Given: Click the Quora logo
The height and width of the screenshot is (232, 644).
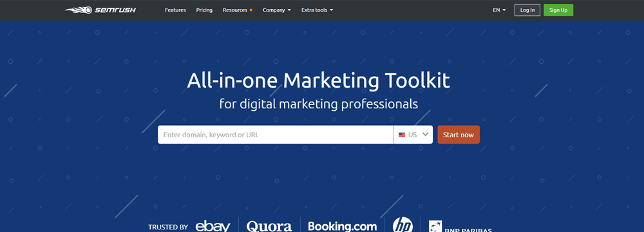Looking at the screenshot, I should point(269,226).
